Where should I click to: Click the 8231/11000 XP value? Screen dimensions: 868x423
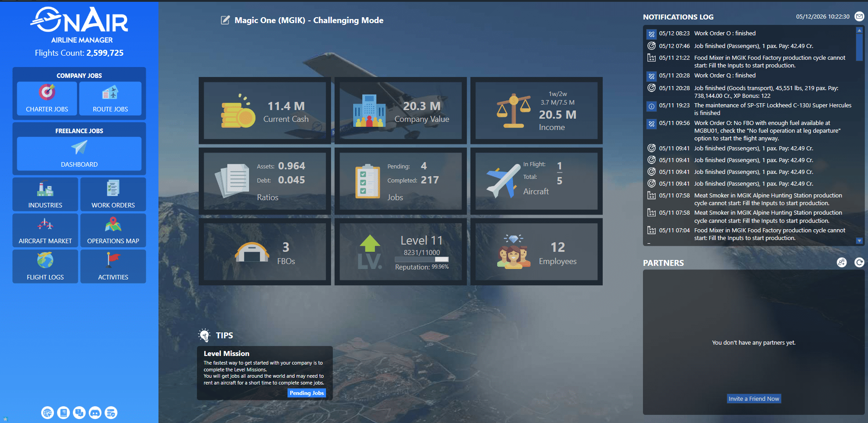[422, 252]
